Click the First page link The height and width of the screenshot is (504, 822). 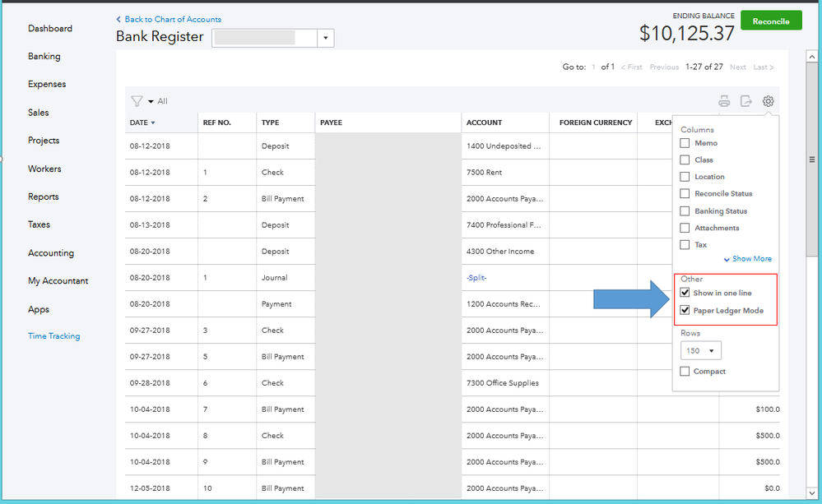631,67
